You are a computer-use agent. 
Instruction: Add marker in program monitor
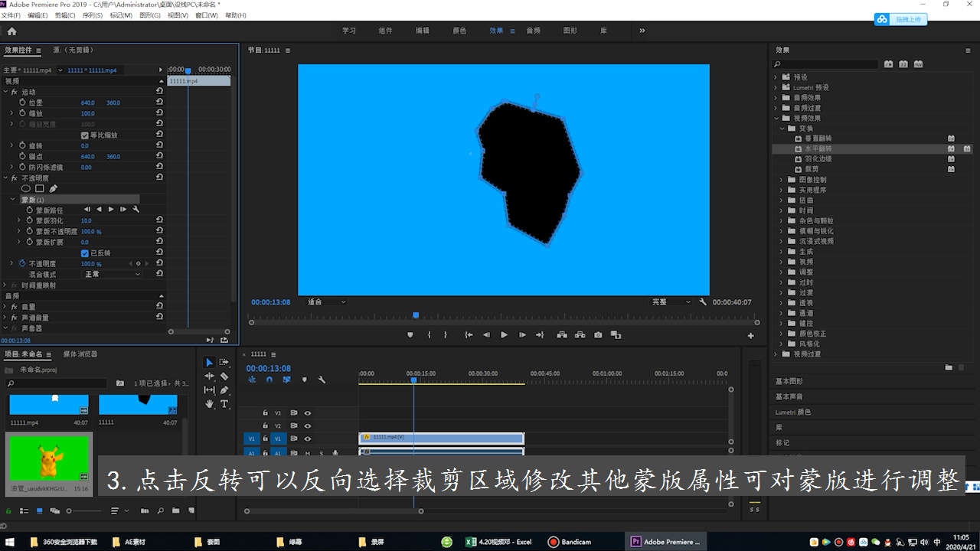tap(410, 334)
